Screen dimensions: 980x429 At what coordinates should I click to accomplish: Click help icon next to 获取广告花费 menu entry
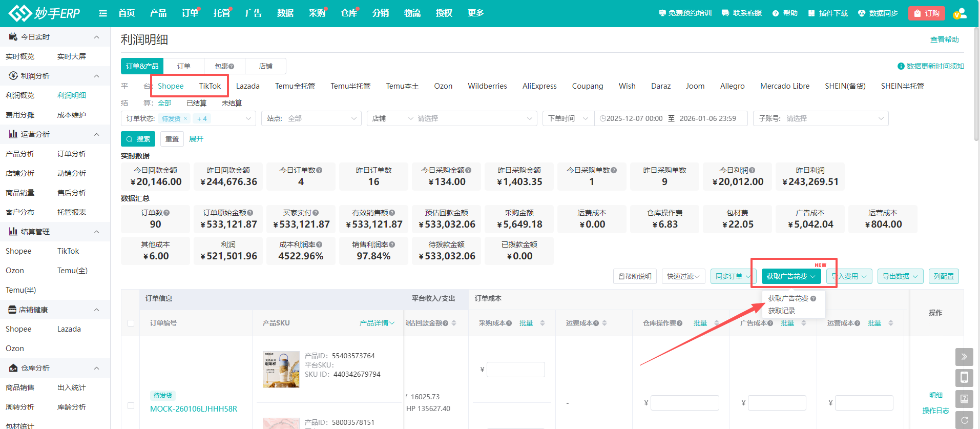pyautogui.click(x=814, y=298)
